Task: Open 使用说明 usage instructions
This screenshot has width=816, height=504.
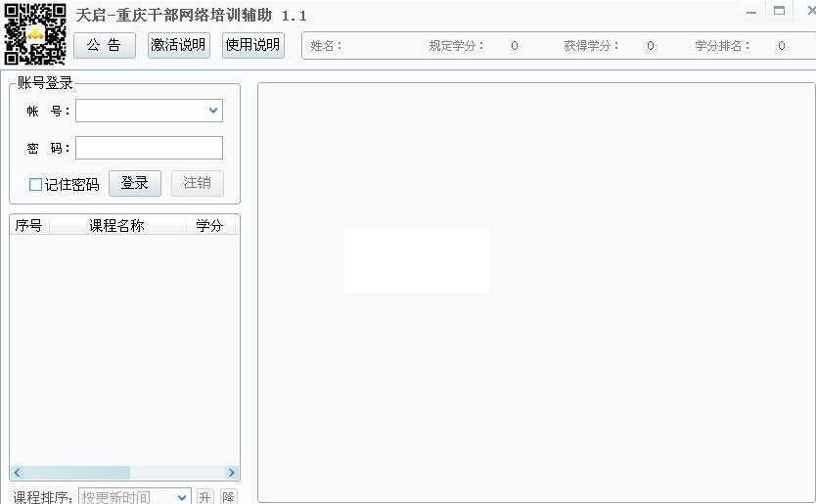Action: (252, 45)
